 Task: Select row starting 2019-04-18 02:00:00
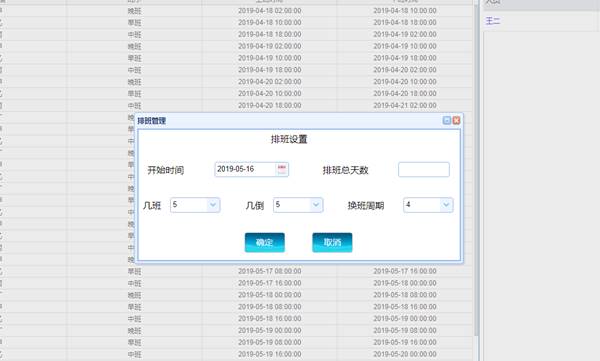pyautogui.click(x=236, y=11)
